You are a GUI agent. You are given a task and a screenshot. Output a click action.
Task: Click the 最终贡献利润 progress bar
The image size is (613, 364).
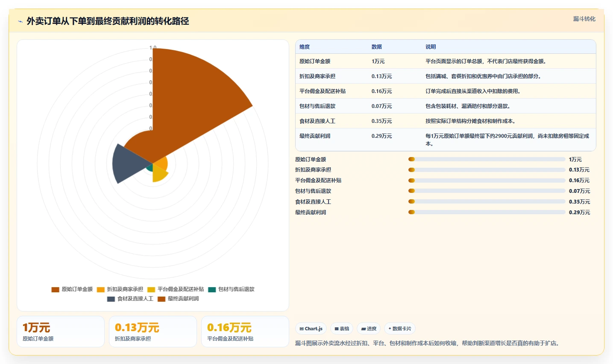tap(487, 212)
